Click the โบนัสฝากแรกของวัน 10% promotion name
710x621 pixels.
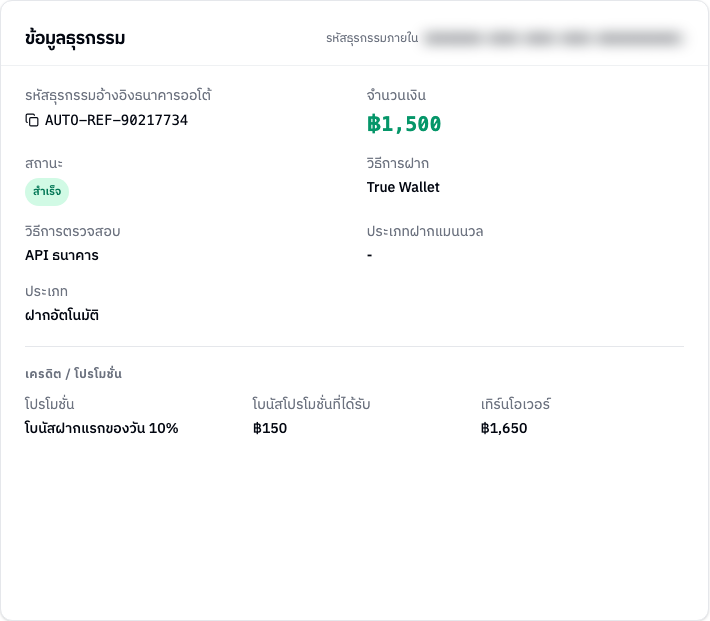click(x=101, y=428)
